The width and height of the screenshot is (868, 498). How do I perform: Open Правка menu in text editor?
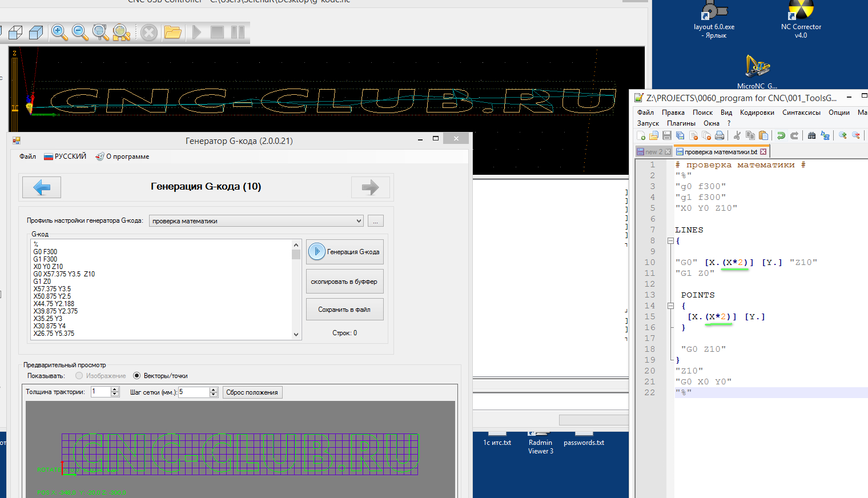point(673,113)
